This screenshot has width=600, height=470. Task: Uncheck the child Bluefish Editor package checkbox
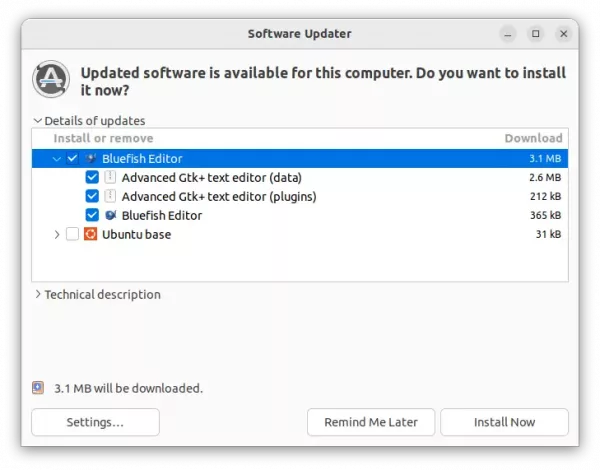(92, 215)
